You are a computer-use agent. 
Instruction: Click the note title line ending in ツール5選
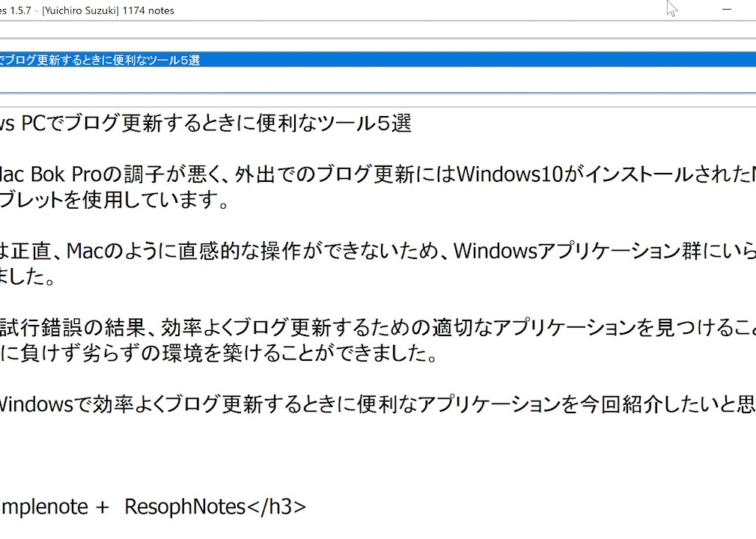pos(205,124)
